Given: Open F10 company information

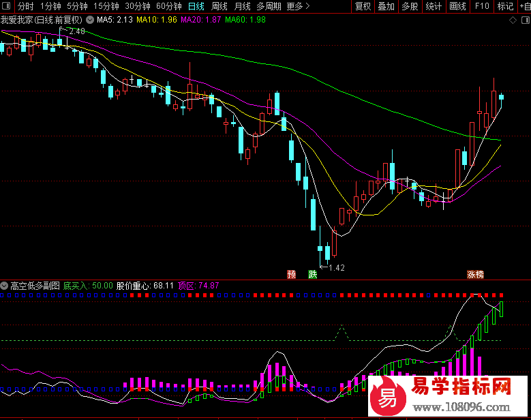Looking at the screenshot, I should click(x=482, y=6).
